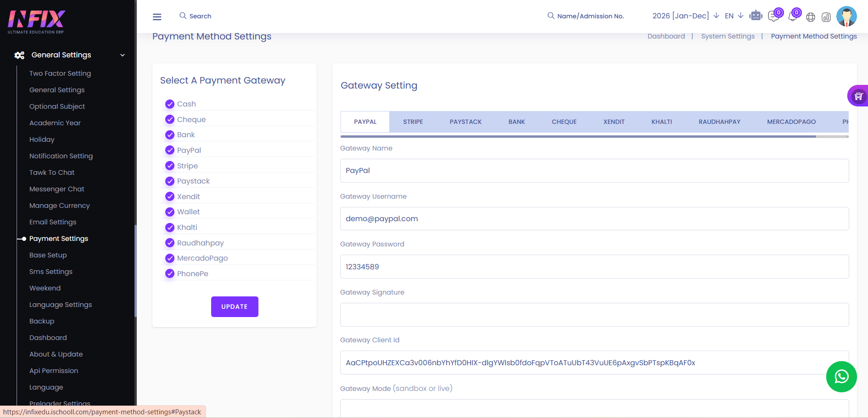Collapse the General Settings sidebar section

pos(123,55)
